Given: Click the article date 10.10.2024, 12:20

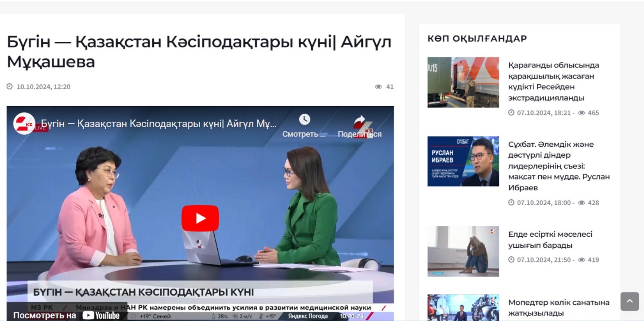Looking at the screenshot, I should [x=43, y=87].
